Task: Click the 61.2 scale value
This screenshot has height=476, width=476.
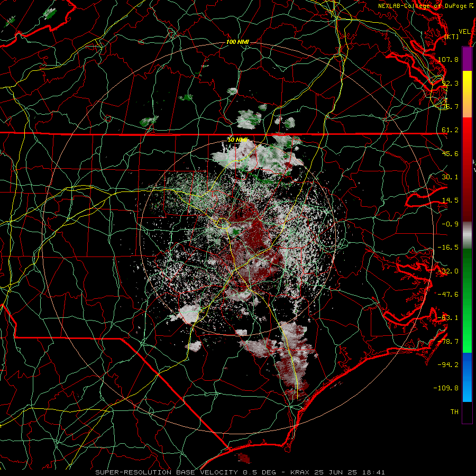Action: coord(450,130)
